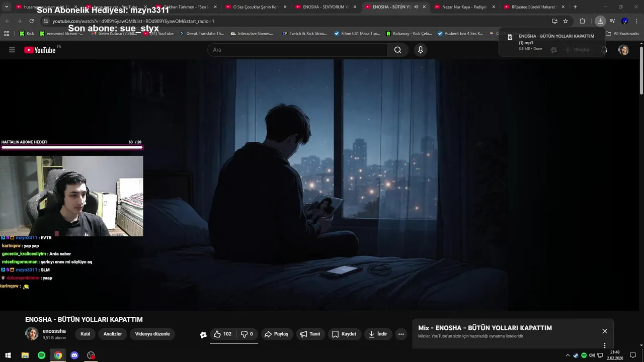Switch to the RRaenee Sürekli Hakaret tab
The width and height of the screenshot is (644, 362).
point(533,7)
